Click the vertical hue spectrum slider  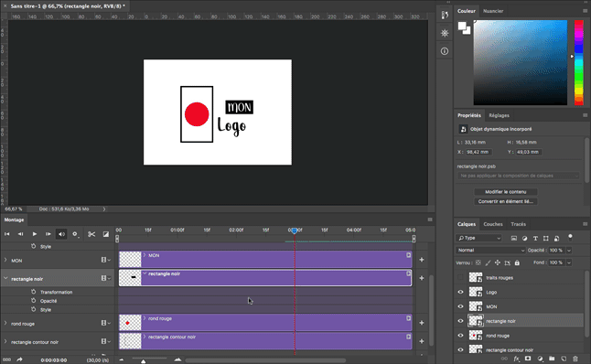[578, 62]
